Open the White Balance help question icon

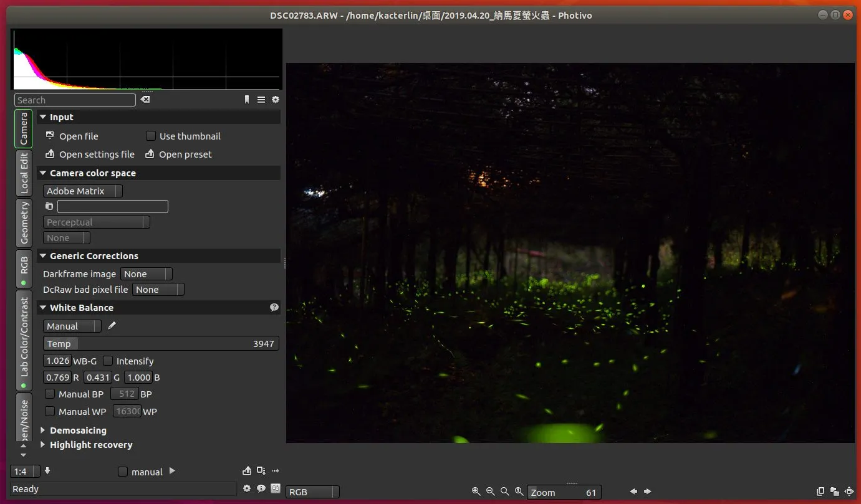coord(274,307)
